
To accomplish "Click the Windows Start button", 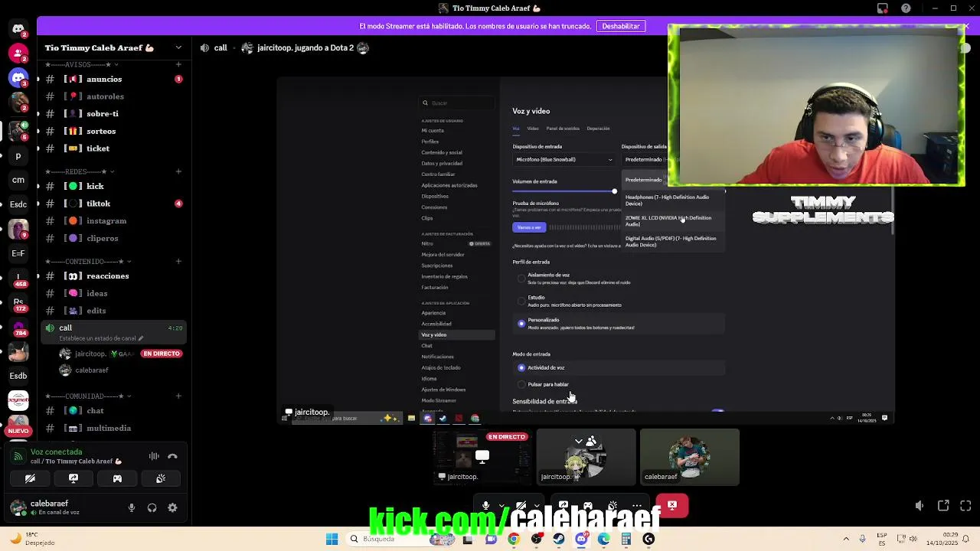I will (332, 539).
